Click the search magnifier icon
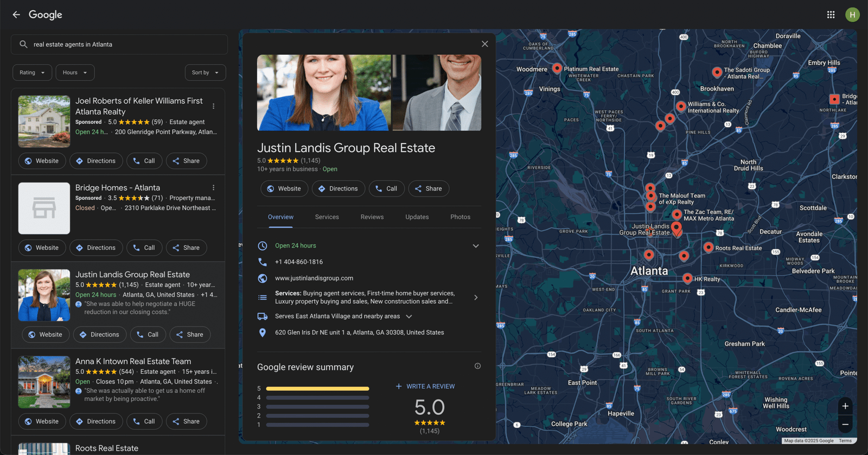This screenshot has width=868, height=455. 23,45
